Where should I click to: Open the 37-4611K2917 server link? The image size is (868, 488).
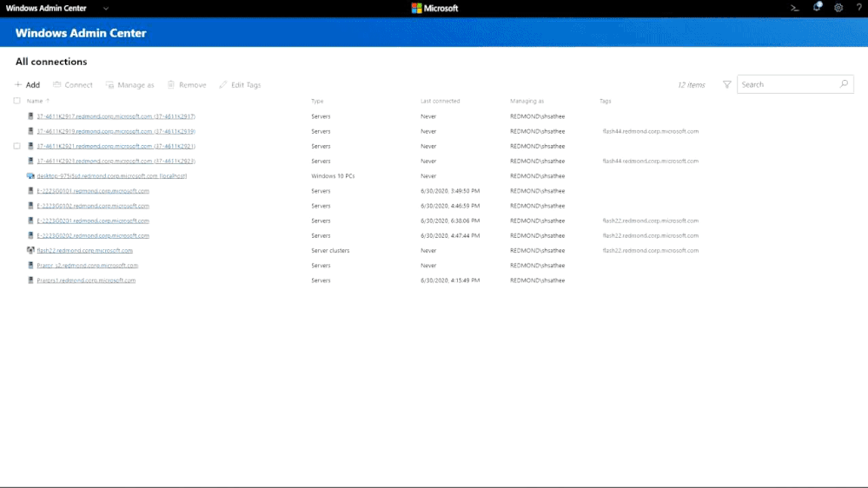pyautogui.click(x=116, y=116)
